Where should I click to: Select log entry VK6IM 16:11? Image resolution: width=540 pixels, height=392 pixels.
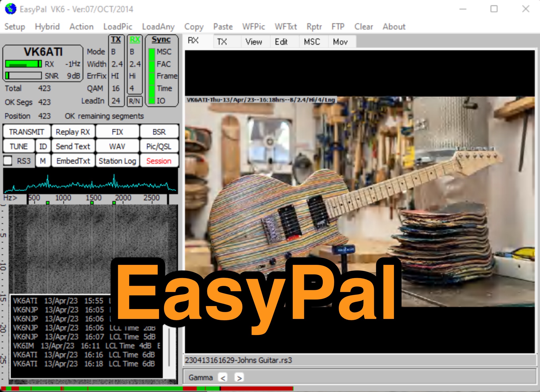pos(86,346)
